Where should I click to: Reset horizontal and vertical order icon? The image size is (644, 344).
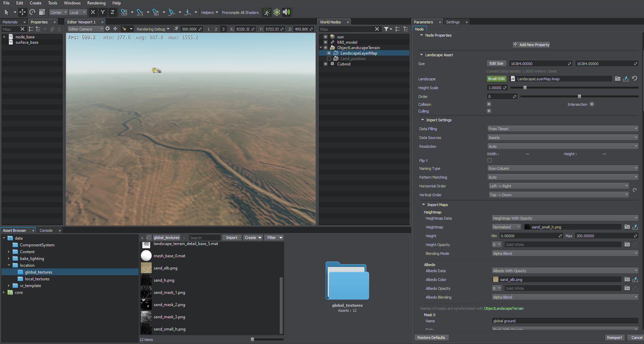[635, 190]
